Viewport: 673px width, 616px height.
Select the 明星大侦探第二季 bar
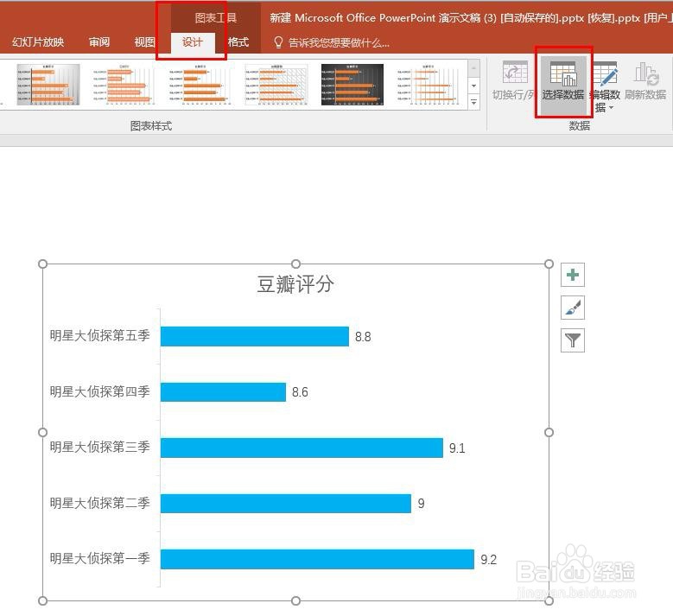pyautogui.click(x=286, y=503)
